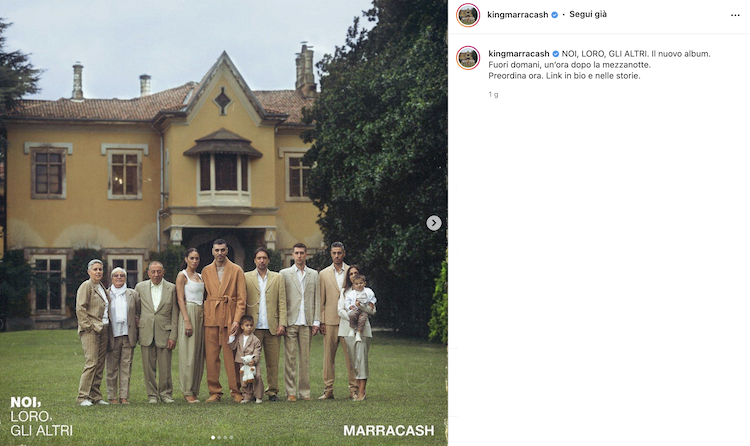This screenshot has height=446, width=750.
Task: Open kingmarracash profile from caption username
Action: tap(518, 54)
